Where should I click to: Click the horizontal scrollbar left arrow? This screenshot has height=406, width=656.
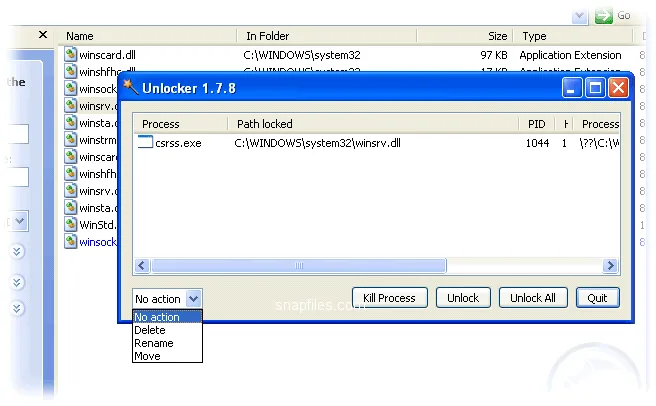pos(142,265)
